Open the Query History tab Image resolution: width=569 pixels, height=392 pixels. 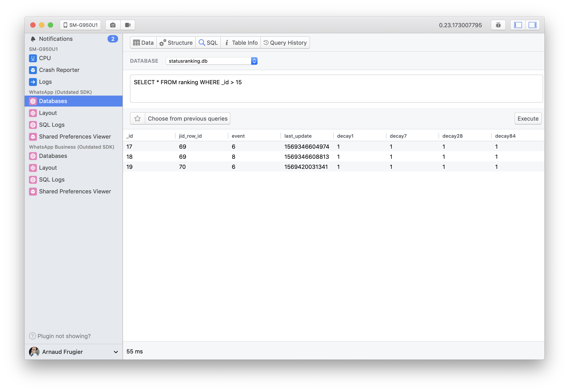[x=285, y=42]
